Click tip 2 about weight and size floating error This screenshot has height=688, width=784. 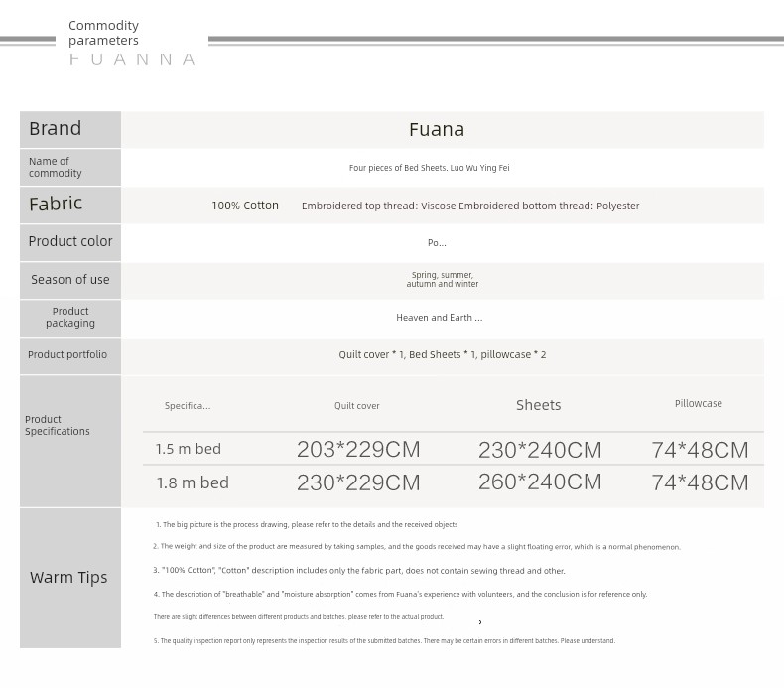[x=417, y=546]
